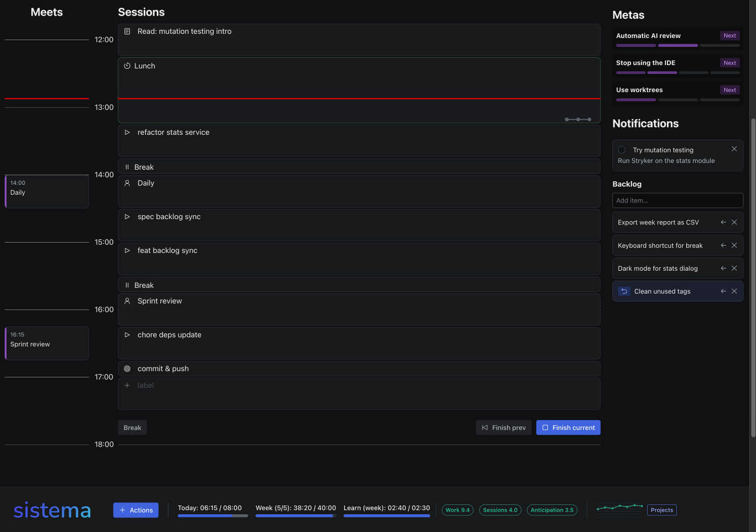
Task: Click the Anticipation 3.5 score pill
Action: click(x=552, y=510)
